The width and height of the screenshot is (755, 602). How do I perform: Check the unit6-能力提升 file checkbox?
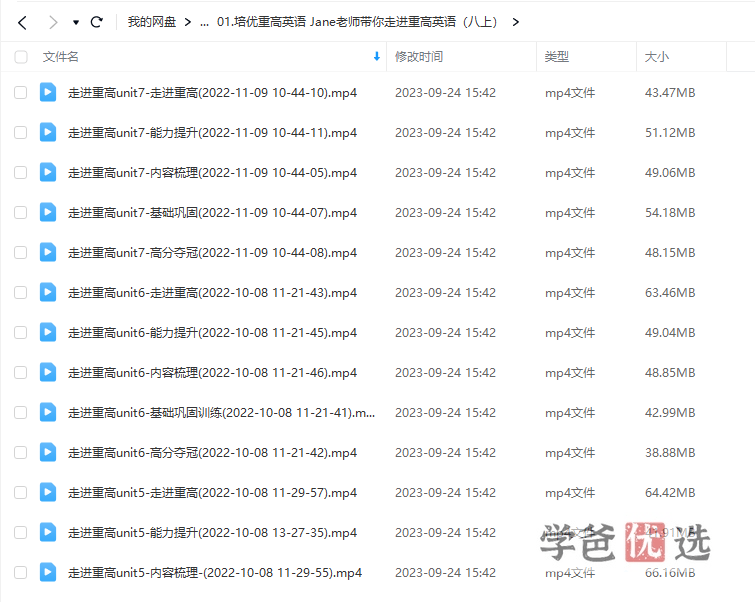point(21,332)
